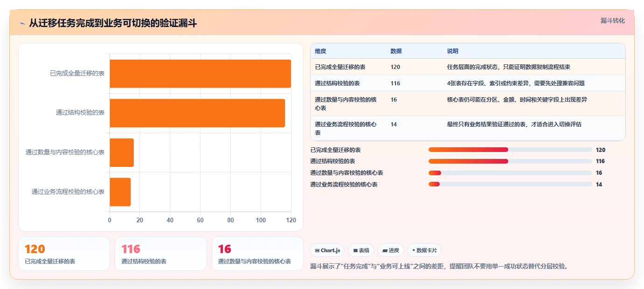The height and width of the screenshot is (289, 644).
Task: Click the 通过数量与内容校验的核心表 progress bar
Action: tap(510, 173)
